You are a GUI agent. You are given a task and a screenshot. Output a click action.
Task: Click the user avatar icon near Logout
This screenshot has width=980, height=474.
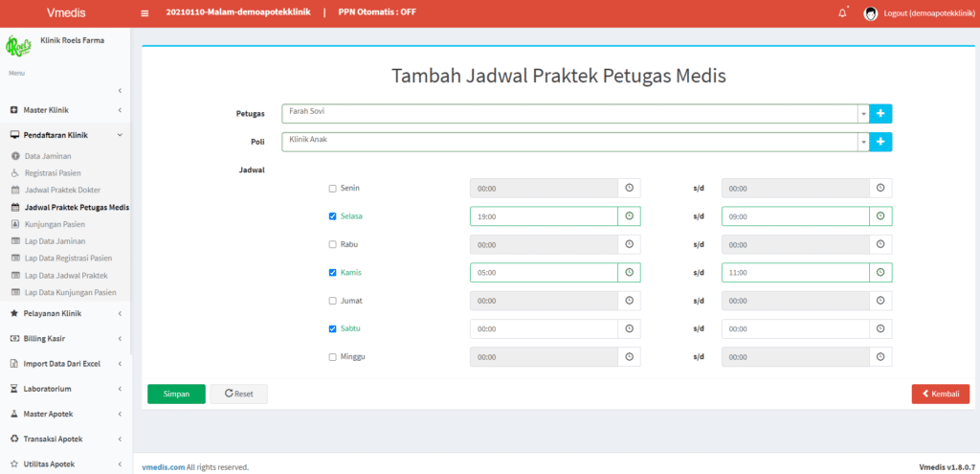click(x=871, y=13)
